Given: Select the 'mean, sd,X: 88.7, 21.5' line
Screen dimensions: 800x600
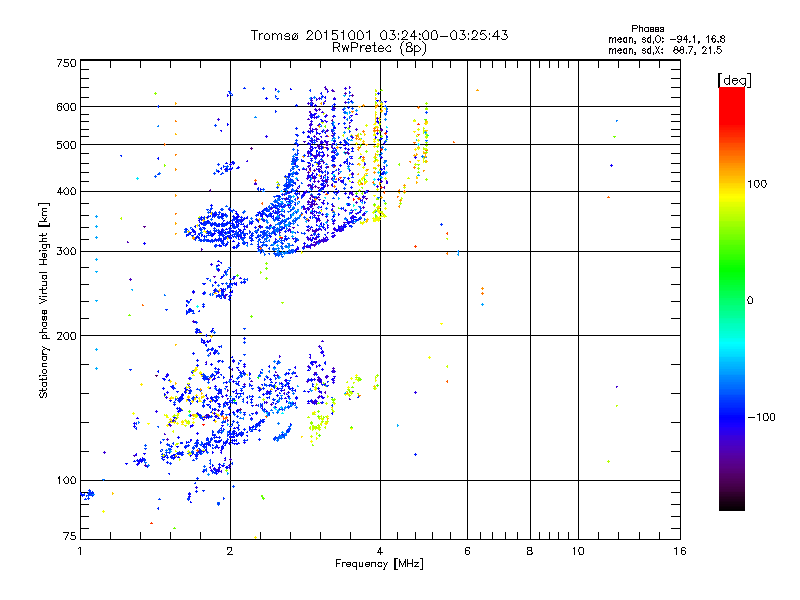Looking at the screenshot, I should tap(665, 50).
